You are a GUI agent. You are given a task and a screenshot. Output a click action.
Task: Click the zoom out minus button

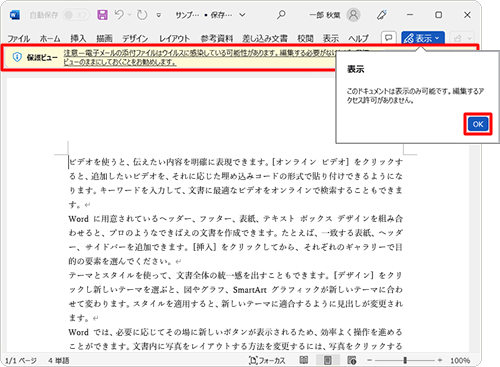click(x=369, y=360)
